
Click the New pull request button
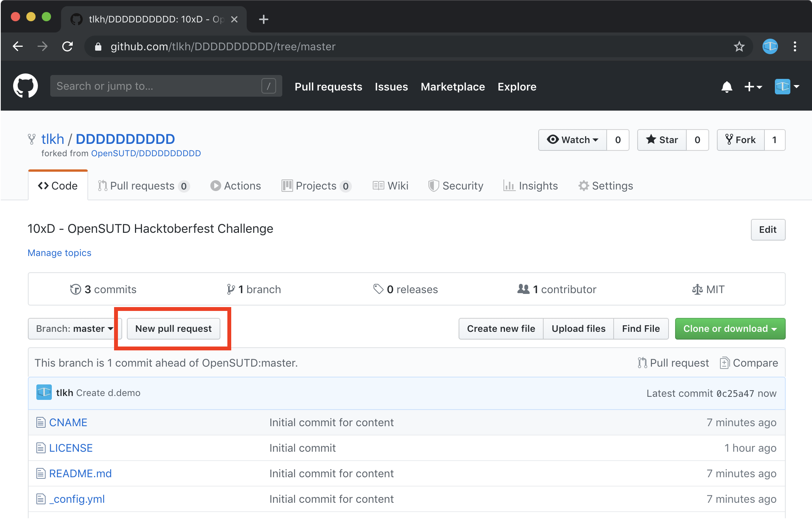(173, 329)
